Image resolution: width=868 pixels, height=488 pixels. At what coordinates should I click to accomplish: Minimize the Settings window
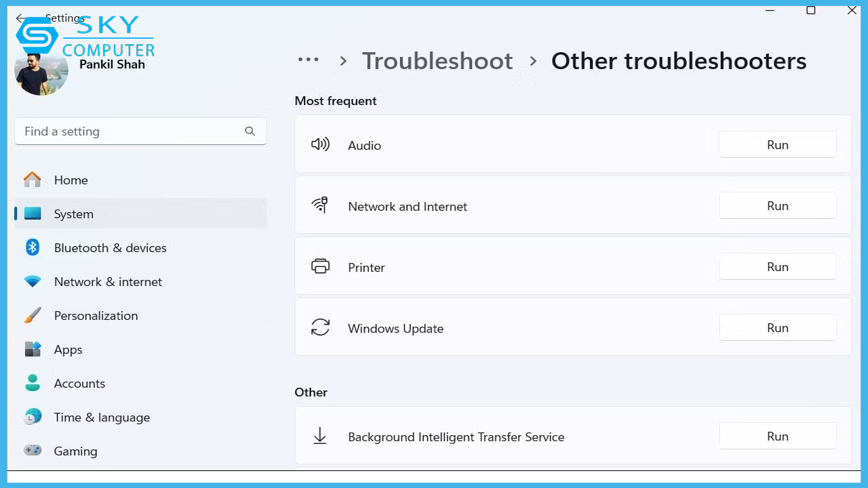(770, 10)
